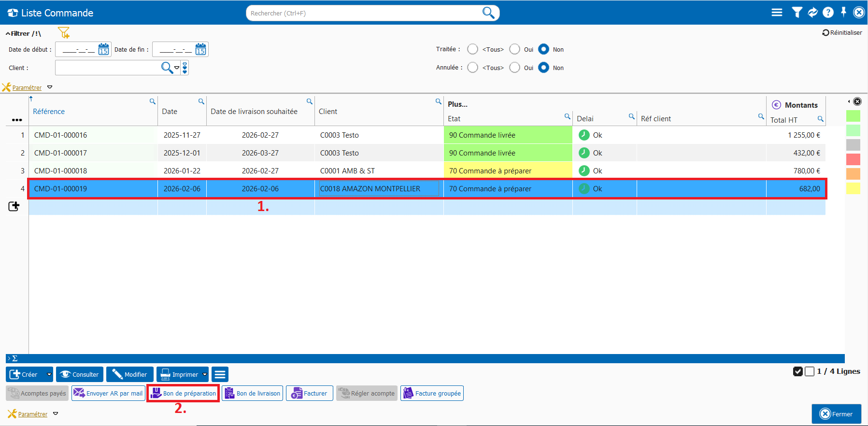Click the Bon de livraison button
868x426 pixels.
tap(253, 393)
